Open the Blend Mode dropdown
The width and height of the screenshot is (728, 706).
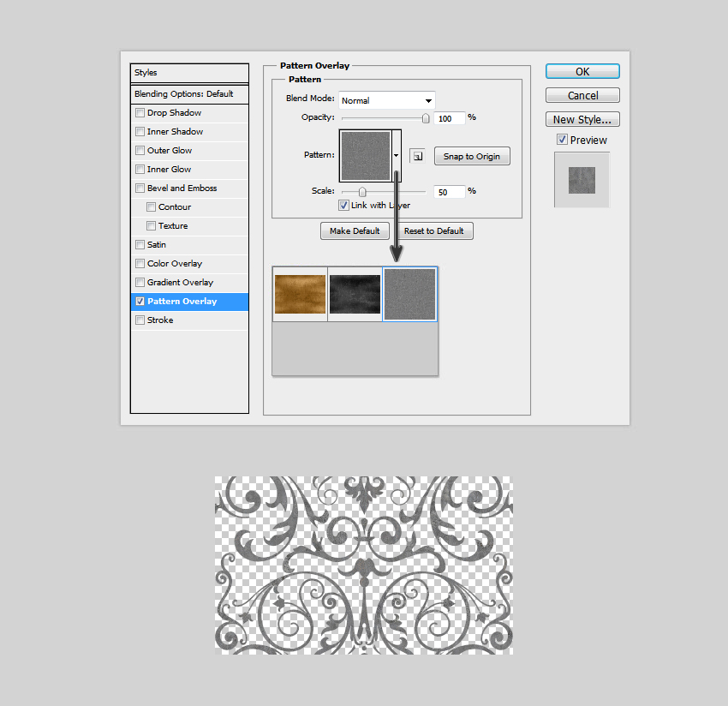[x=387, y=100]
